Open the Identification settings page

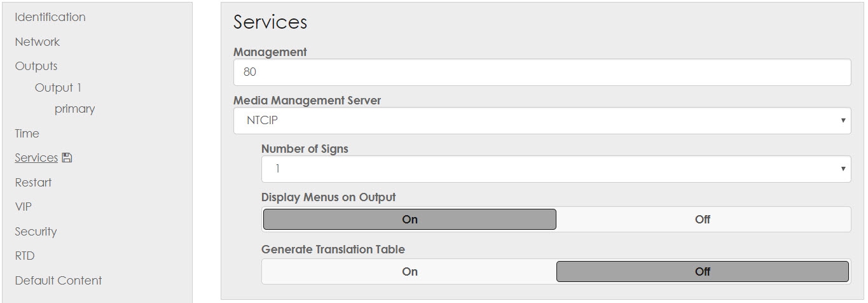pyautogui.click(x=50, y=17)
